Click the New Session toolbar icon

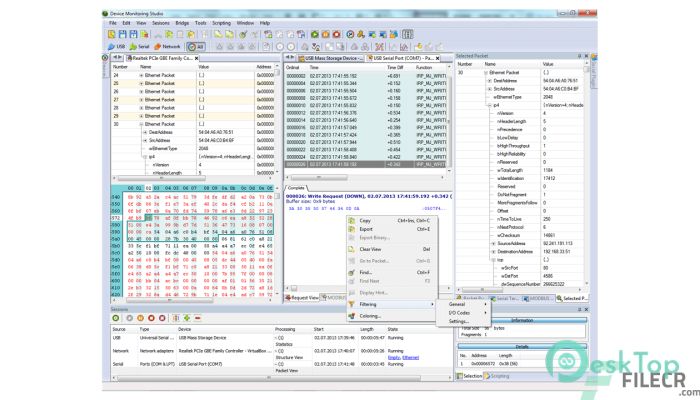coord(112,34)
